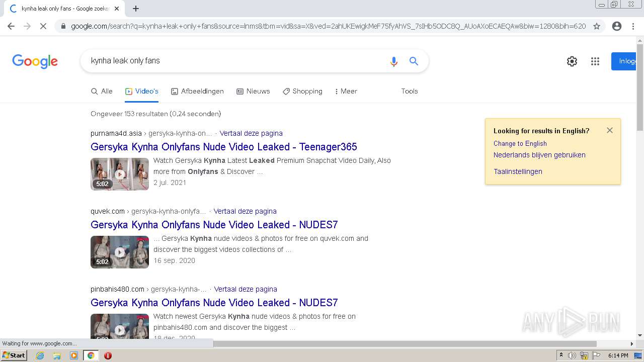Viewport: 644px width, 362px height.
Task: Click the purnama4d.asia source address
Action: [x=116, y=133]
